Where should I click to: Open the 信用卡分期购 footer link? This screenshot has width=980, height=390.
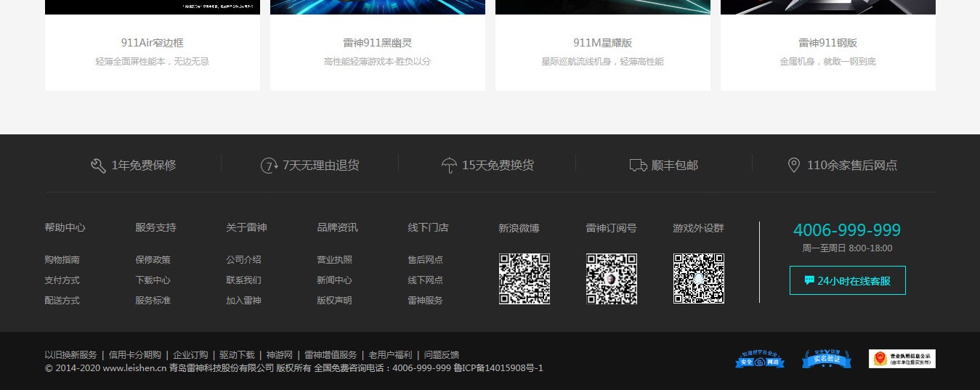[x=135, y=355]
